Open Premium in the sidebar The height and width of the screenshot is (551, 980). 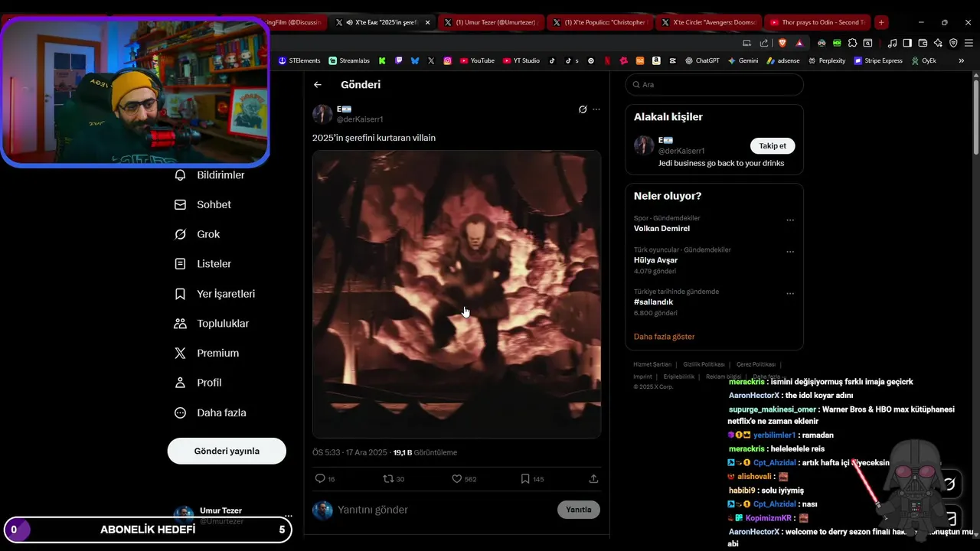[x=207, y=353]
